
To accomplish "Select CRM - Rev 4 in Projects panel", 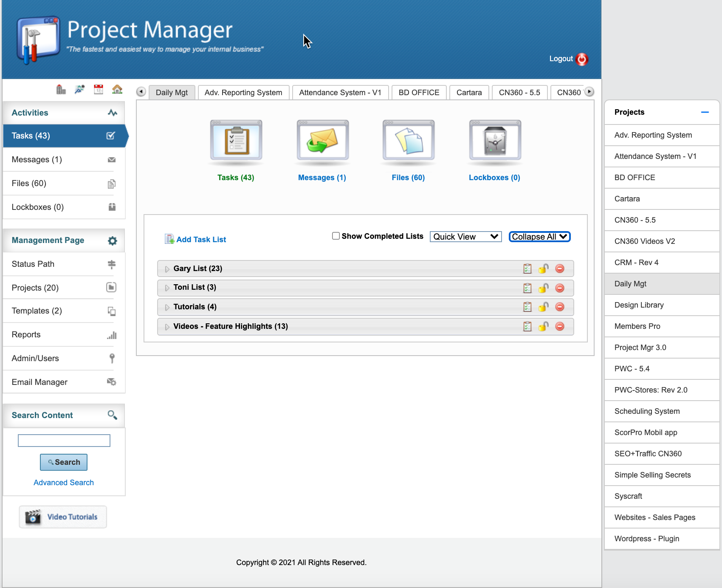I will pos(662,263).
